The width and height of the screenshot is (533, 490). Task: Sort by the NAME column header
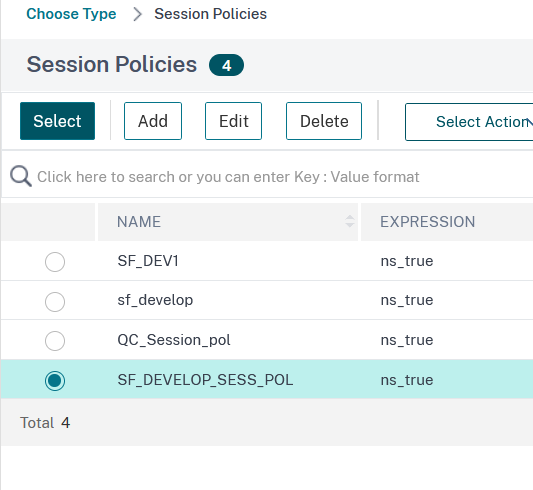click(139, 222)
